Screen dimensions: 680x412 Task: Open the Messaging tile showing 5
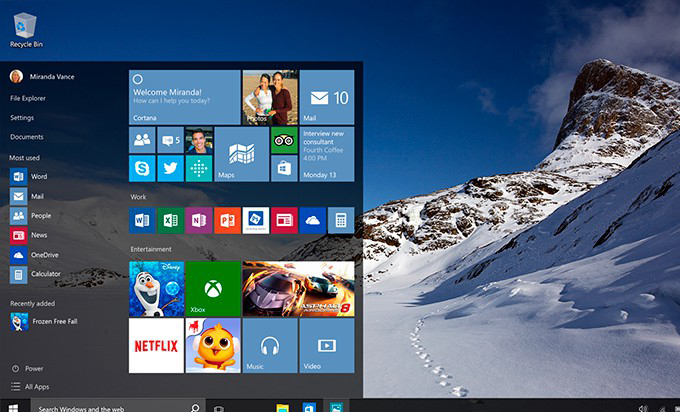(170, 140)
